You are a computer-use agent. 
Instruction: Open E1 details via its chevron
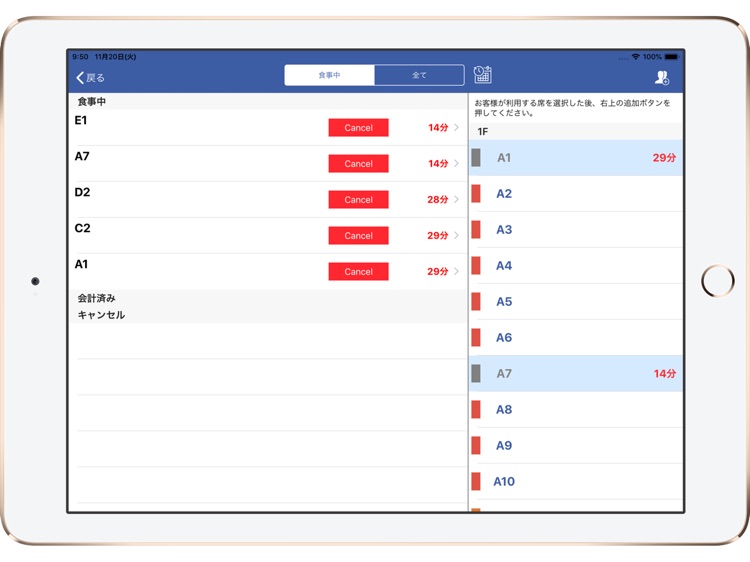tap(456, 127)
